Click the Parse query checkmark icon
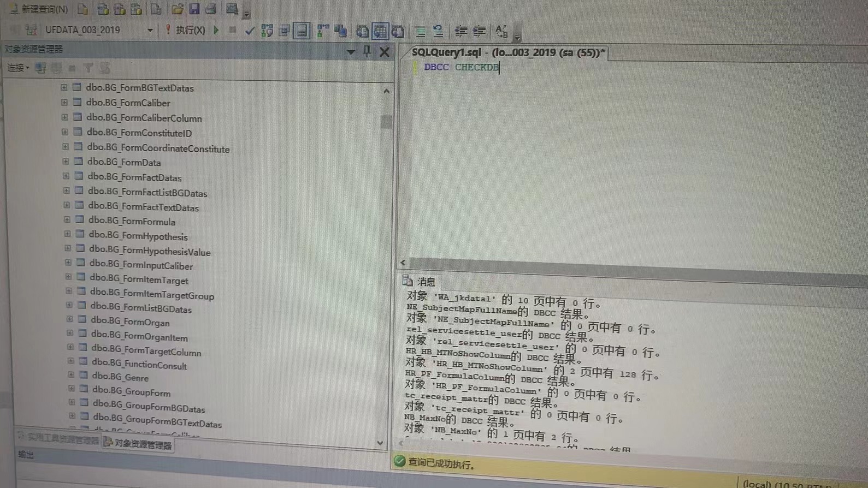868x488 pixels. pos(250,31)
